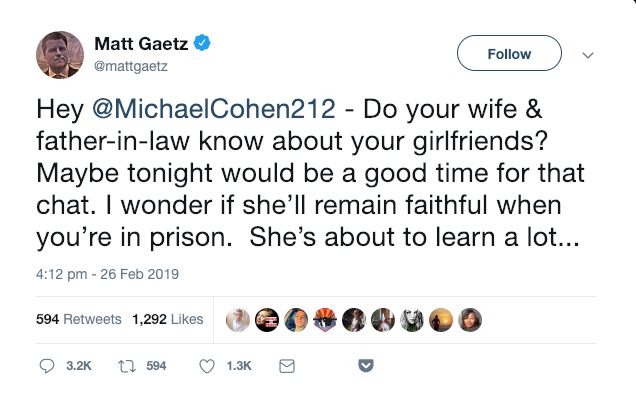Click the reply speech bubble icon
The image size is (636, 398).
pos(47,366)
